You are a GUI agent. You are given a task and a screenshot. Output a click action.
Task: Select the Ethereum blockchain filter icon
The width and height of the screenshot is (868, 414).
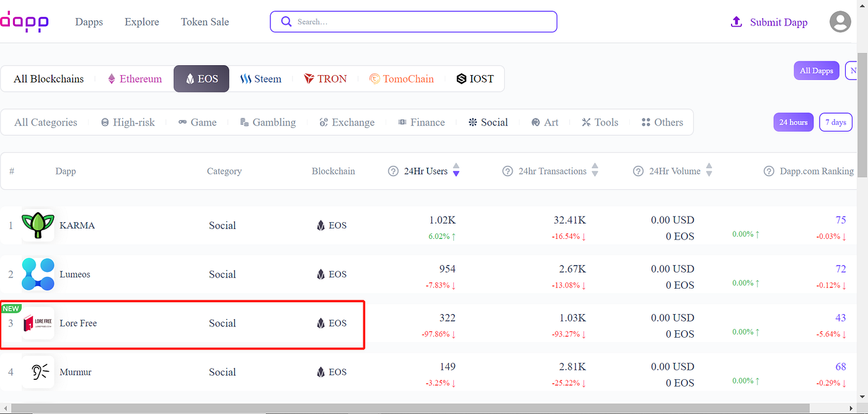(x=112, y=78)
